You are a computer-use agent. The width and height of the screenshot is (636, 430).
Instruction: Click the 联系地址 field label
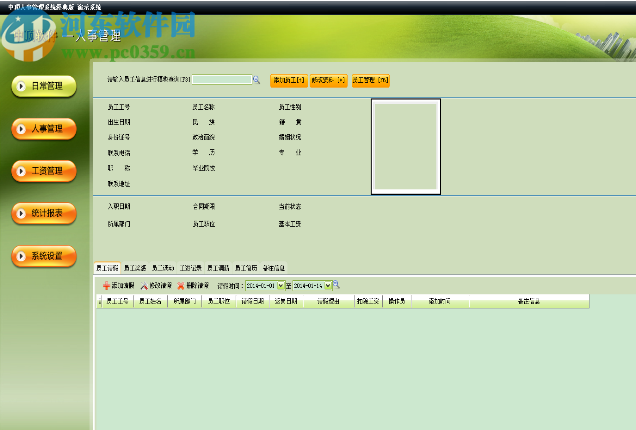(x=119, y=184)
